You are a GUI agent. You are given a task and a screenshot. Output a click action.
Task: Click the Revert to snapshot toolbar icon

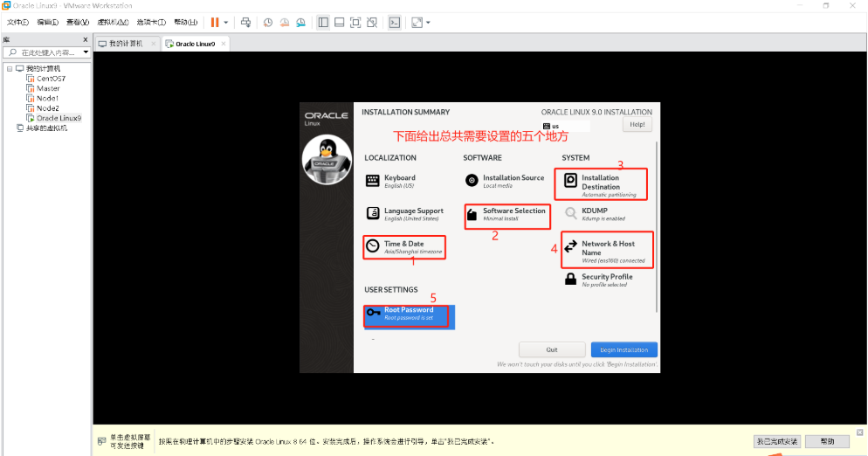point(284,22)
